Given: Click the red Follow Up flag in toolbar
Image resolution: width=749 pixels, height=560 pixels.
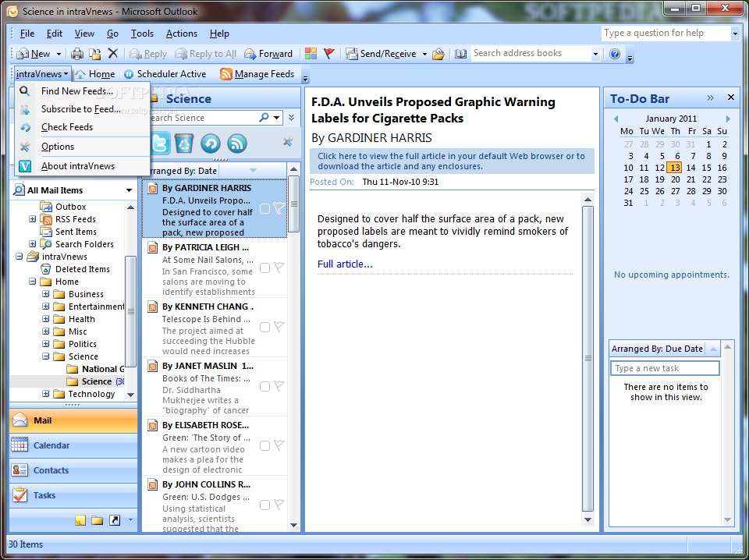Looking at the screenshot, I should 329,54.
